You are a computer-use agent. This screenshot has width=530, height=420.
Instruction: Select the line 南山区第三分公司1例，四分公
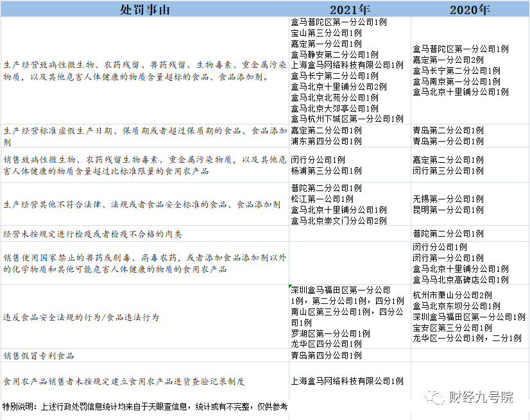347,312
